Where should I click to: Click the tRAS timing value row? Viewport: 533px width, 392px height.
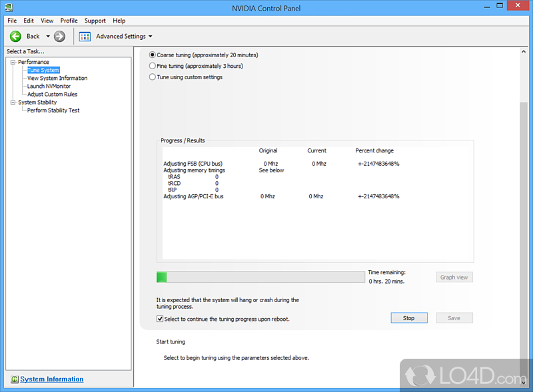click(x=193, y=176)
